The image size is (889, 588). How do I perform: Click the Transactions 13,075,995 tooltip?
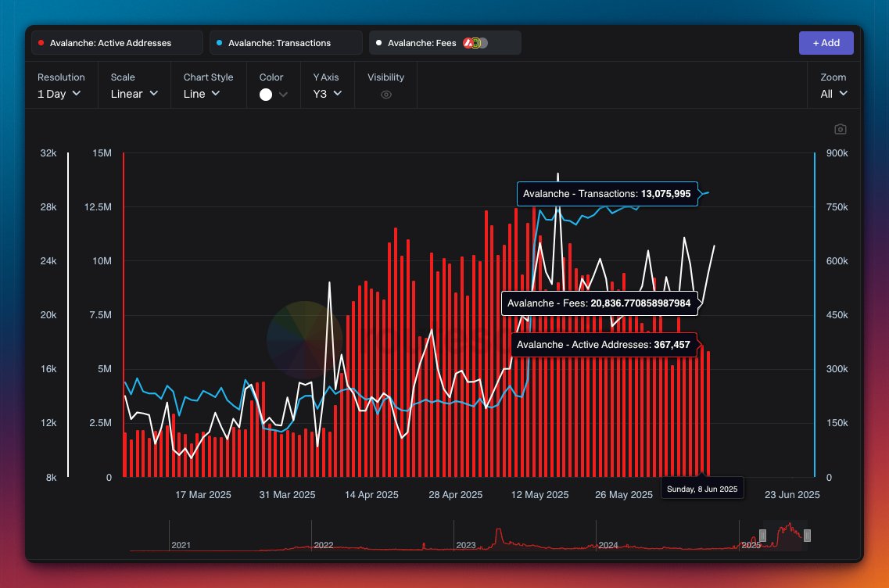(608, 194)
